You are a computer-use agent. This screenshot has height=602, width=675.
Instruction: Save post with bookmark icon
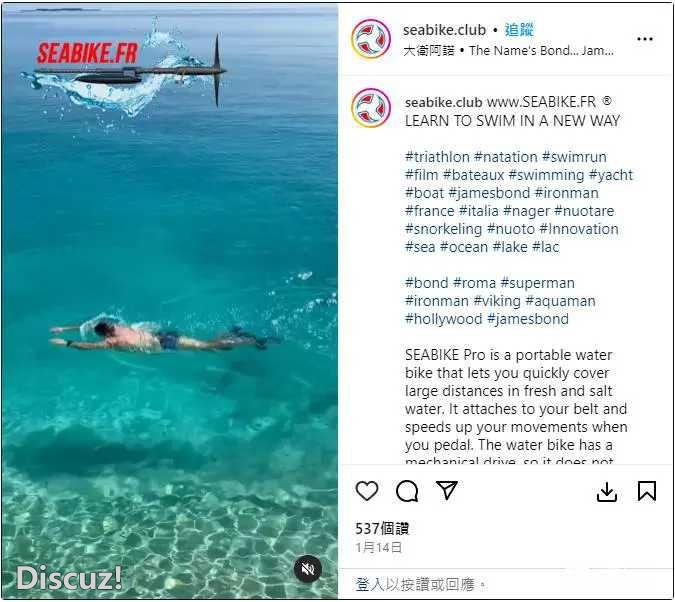click(x=646, y=491)
